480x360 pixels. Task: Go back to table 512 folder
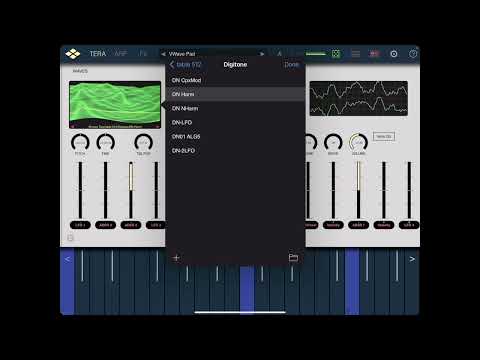coord(186,65)
